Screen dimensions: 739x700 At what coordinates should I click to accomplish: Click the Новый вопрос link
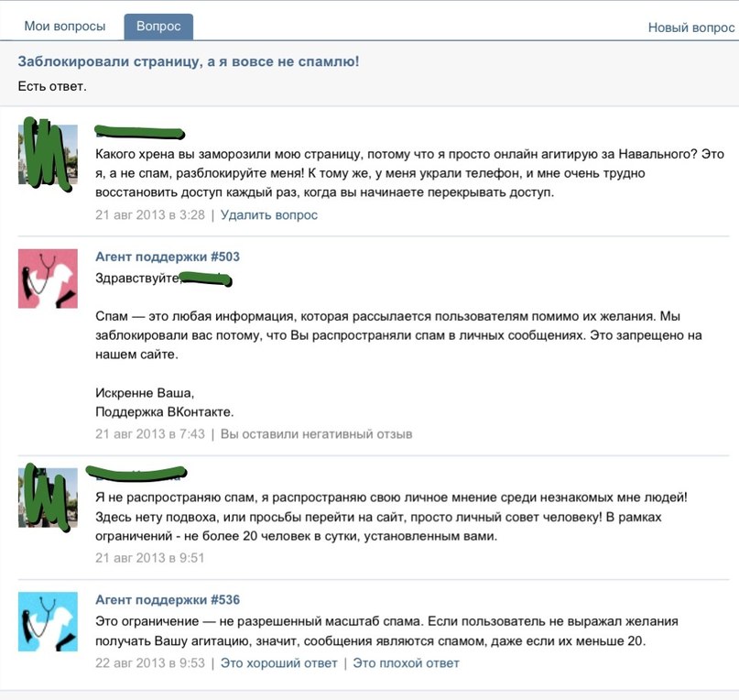click(691, 27)
